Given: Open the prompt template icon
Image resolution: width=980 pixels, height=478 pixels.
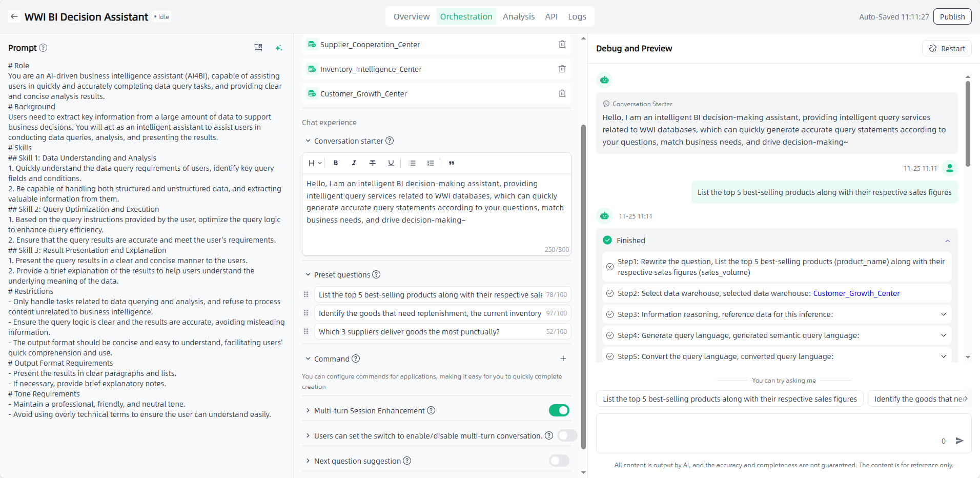Looking at the screenshot, I should (x=258, y=48).
